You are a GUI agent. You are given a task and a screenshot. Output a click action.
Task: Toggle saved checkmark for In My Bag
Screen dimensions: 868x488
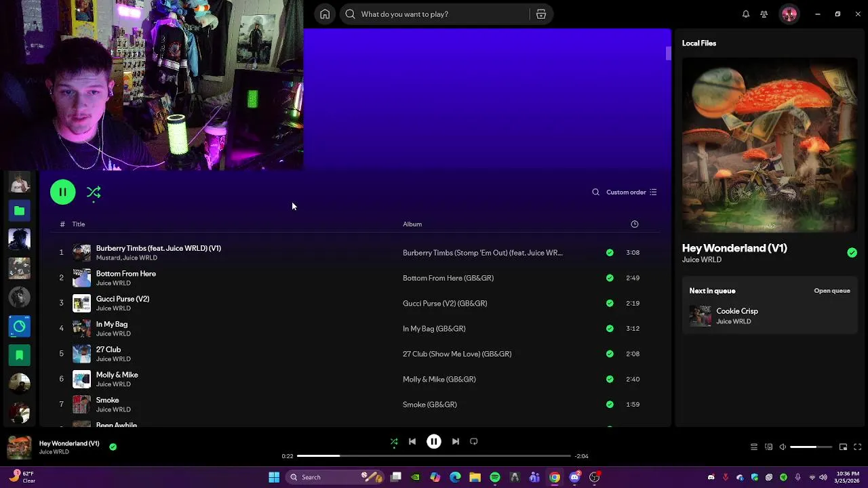[610, 329]
